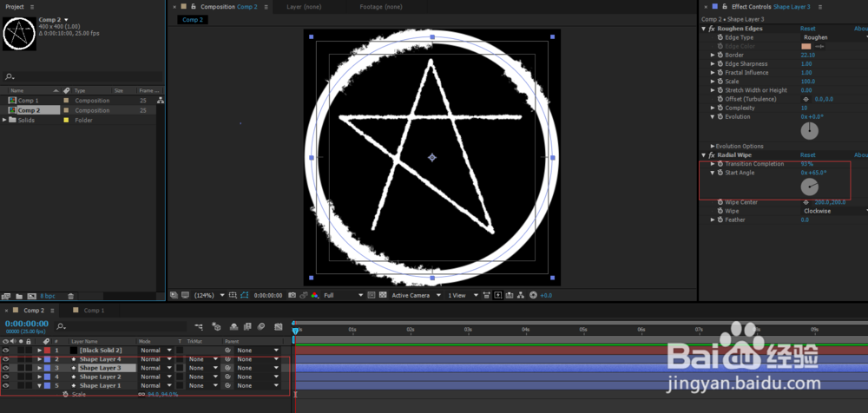
Task: Click New Composition icon in Project panel
Action: coord(31,297)
